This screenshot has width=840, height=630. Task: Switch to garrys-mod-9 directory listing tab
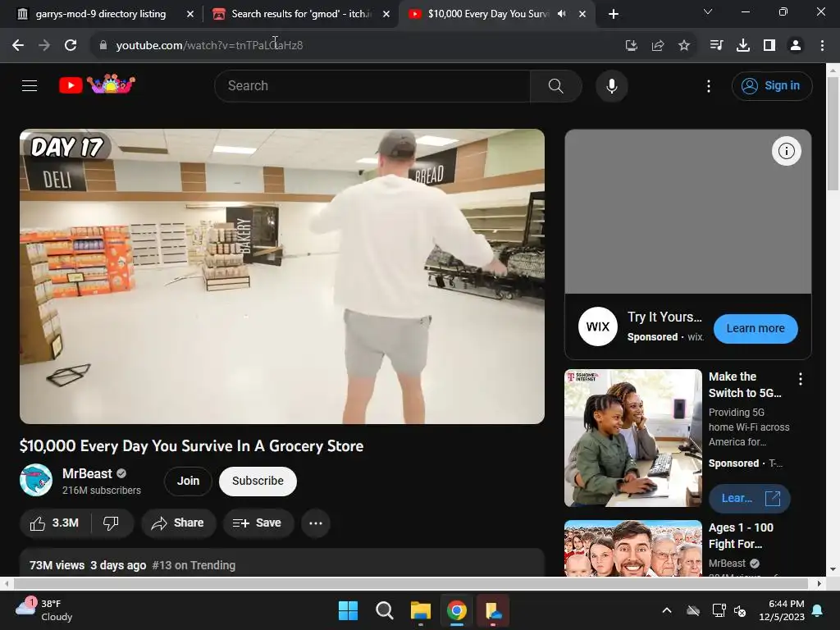click(x=101, y=14)
